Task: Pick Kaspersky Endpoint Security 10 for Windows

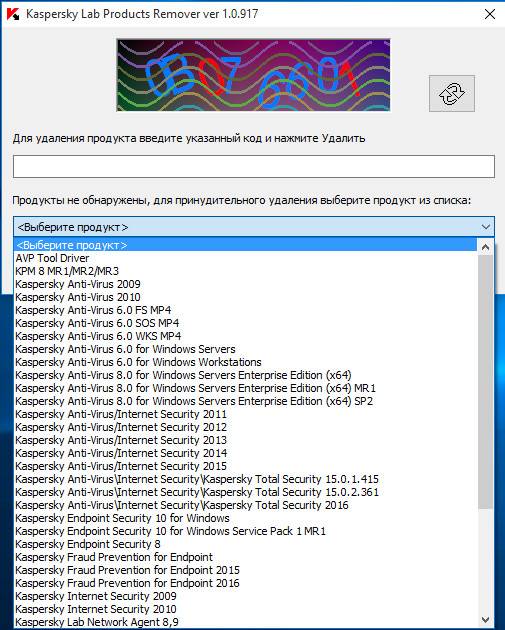Action: [245, 518]
